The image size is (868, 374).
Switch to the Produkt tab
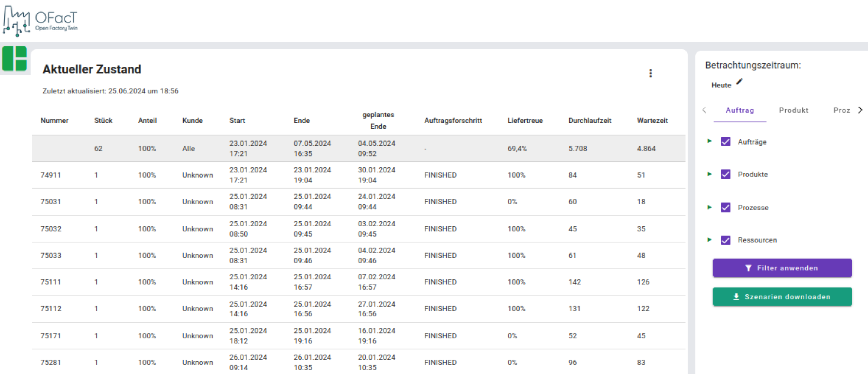point(793,110)
